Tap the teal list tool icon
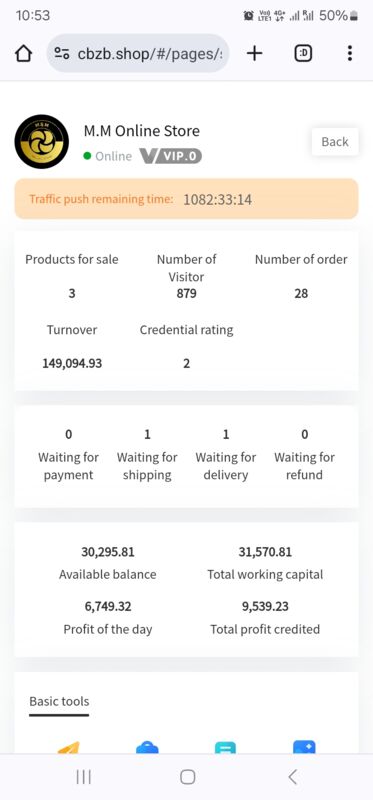373x800 pixels. click(x=226, y=748)
